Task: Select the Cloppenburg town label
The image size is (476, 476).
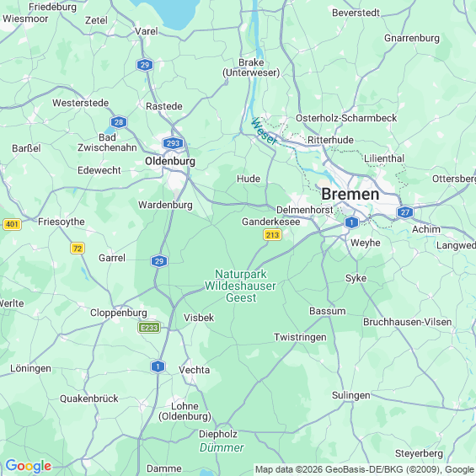Action: (119, 313)
